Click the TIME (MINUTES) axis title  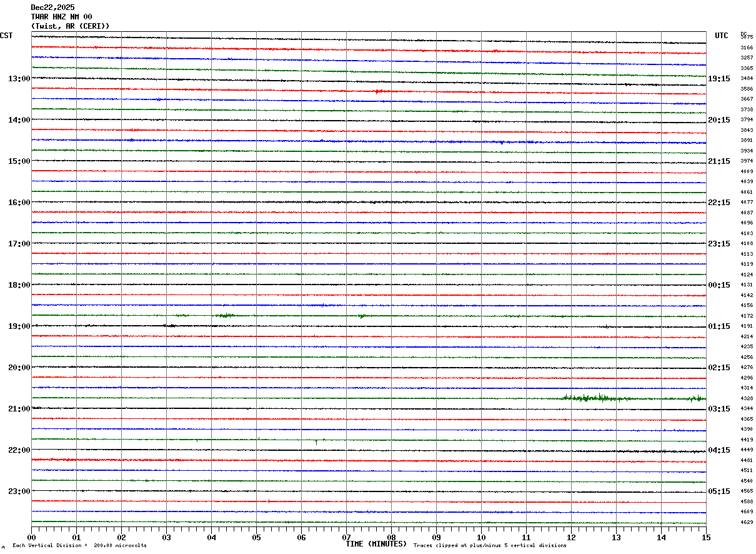pos(376,544)
